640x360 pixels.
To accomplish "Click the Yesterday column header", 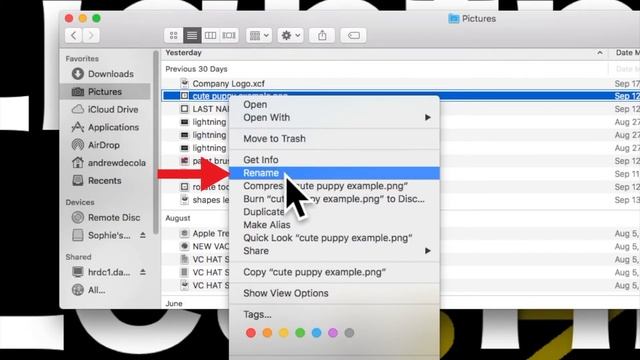I will [384, 53].
